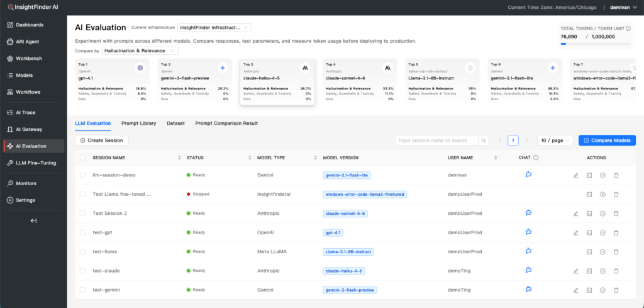Delete the test-claude session
The image size is (644, 308).
[616, 271]
